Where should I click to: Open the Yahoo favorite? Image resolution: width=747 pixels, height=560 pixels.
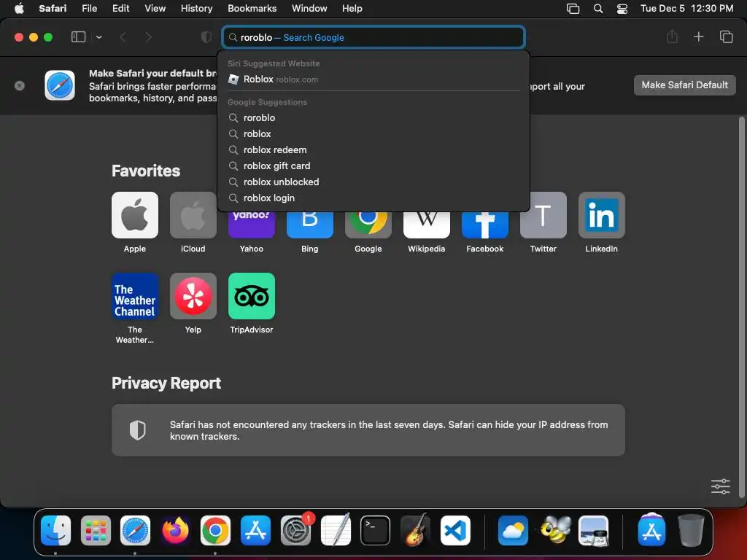pos(252,225)
